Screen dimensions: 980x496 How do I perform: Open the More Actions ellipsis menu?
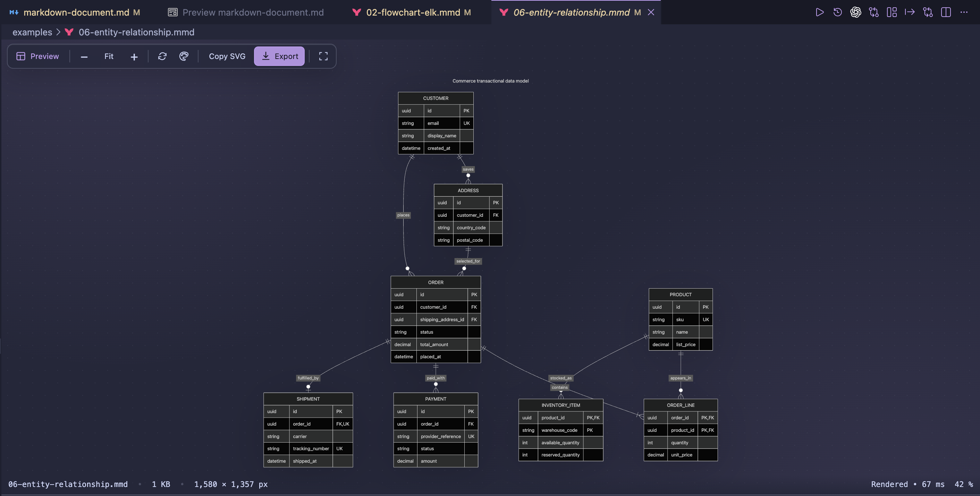point(964,12)
